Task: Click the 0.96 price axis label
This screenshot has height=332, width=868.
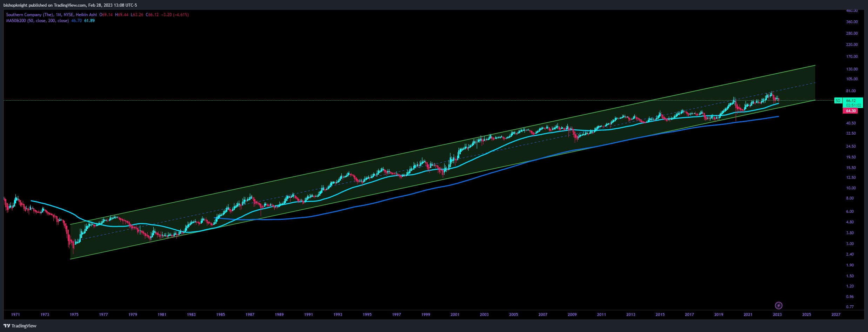Action: point(850,297)
